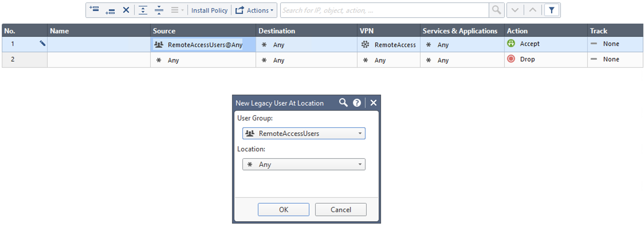644x227 pixels.
Task: Open help in Legacy User dialog
Action: tap(357, 103)
